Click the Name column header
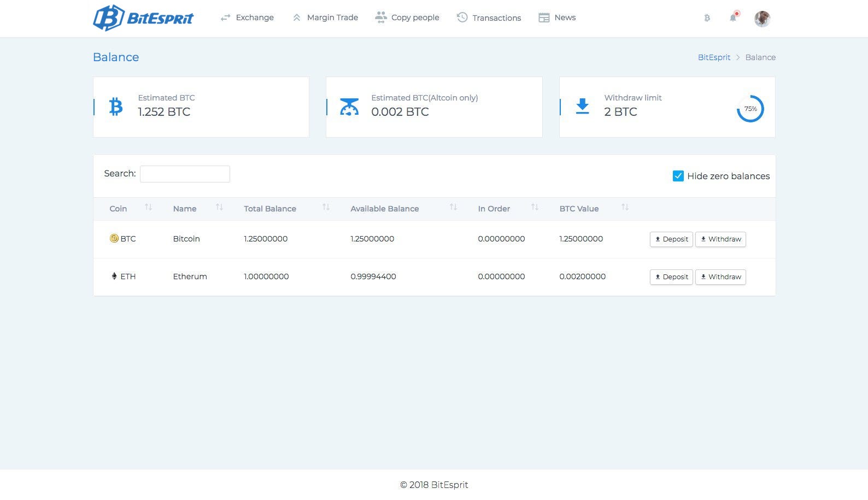This screenshot has height=500, width=868. 185,209
